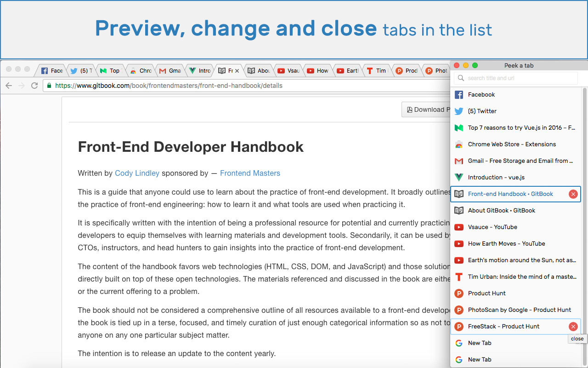Click the Vue.js logo beside Introduction
The width and height of the screenshot is (588, 368).
coord(458,178)
